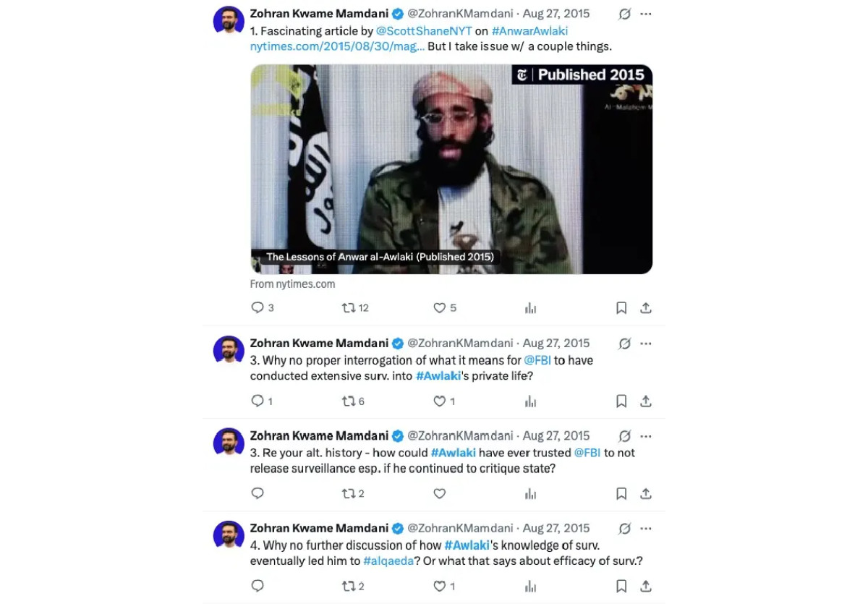
Task: Click the Grok icon on the first tweet
Action: tap(625, 14)
